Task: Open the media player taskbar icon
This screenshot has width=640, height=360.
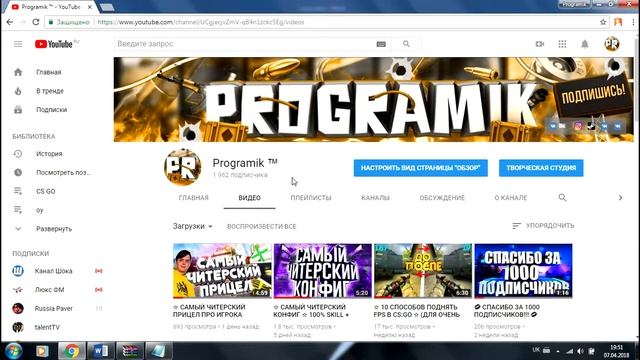Action: 42,351
